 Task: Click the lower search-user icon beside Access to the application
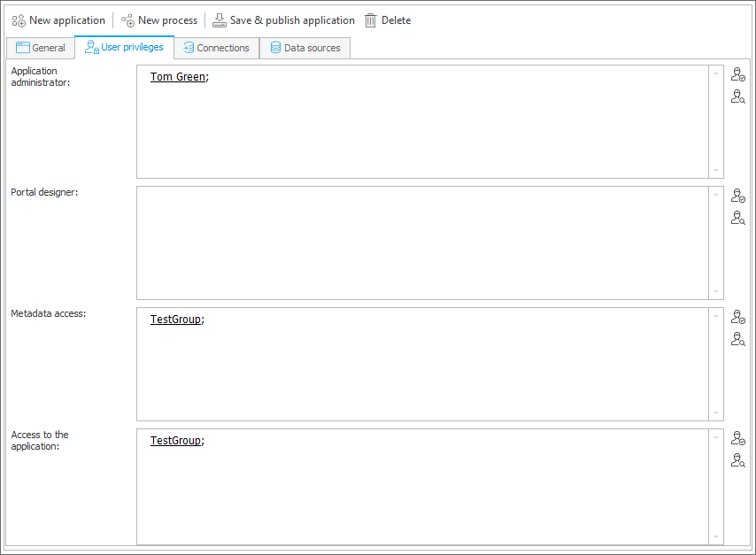pyautogui.click(x=737, y=460)
